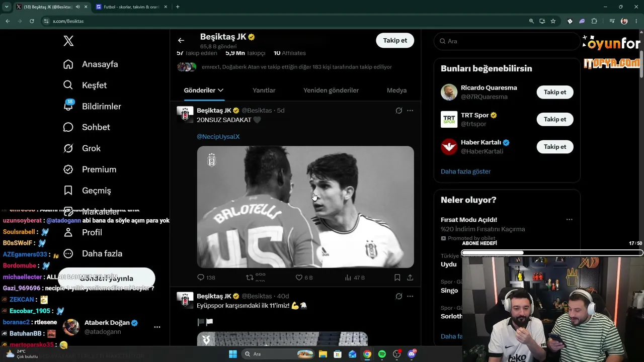The height and width of the screenshot is (362, 644).
Task: Open Spotify from the taskbar
Action: pos(382,354)
